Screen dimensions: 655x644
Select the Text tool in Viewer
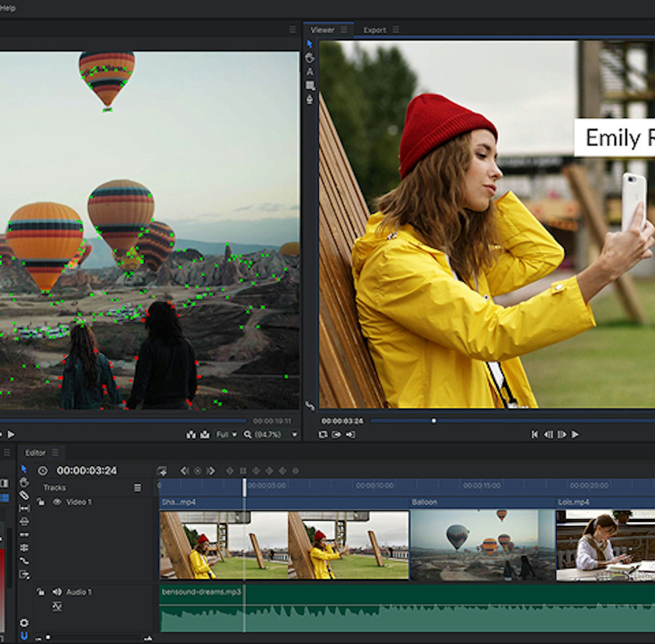click(310, 72)
